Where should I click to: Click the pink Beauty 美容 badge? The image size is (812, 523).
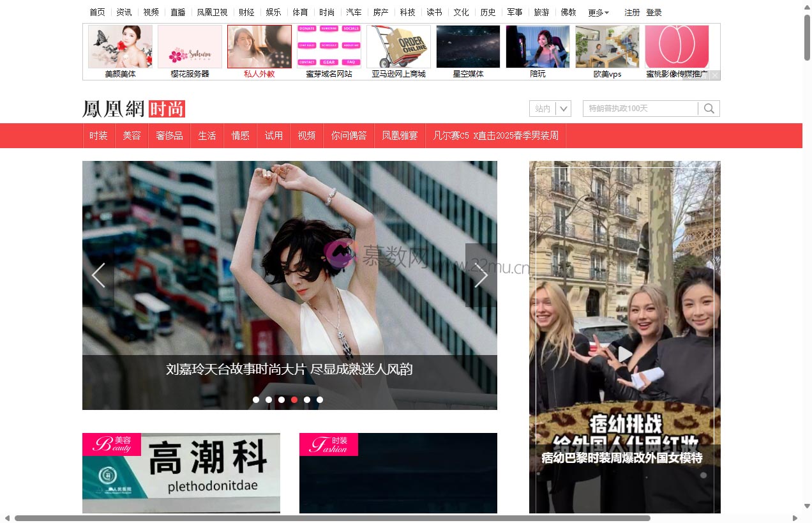pos(112,444)
